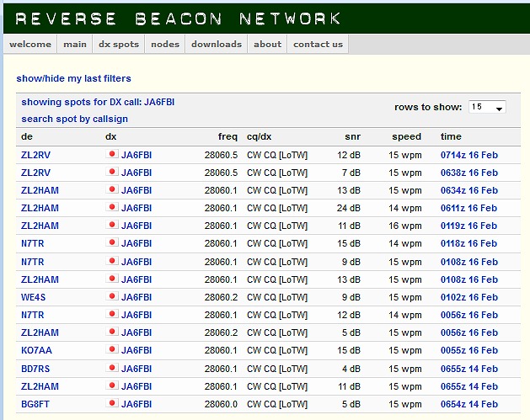The width and height of the screenshot is (530, 420).
Task: Click the time 0102z 16 Feb
Action: point(469,297)
